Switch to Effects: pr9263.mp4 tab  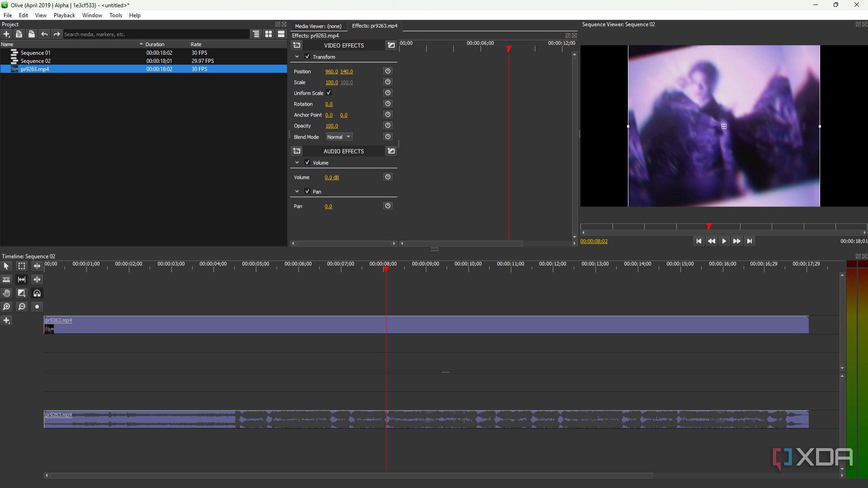[375, 26]
